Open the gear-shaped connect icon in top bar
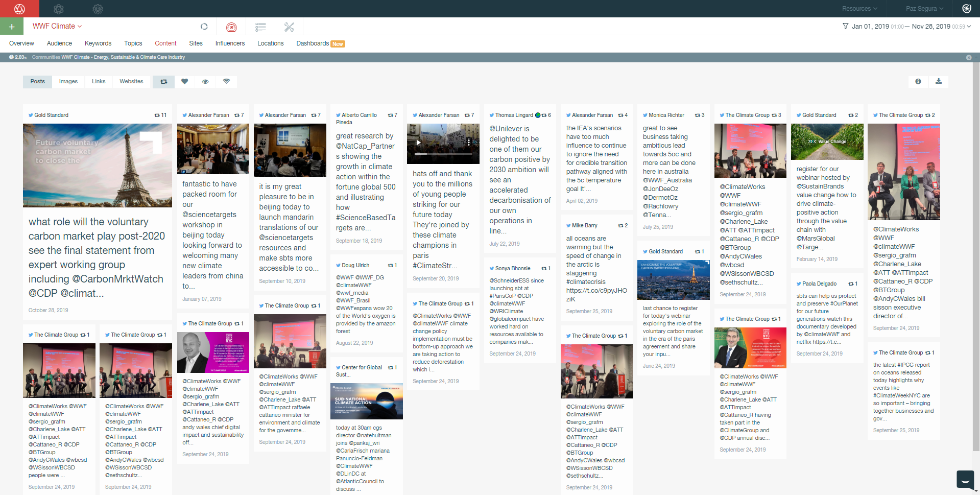 tap(98, 9)
